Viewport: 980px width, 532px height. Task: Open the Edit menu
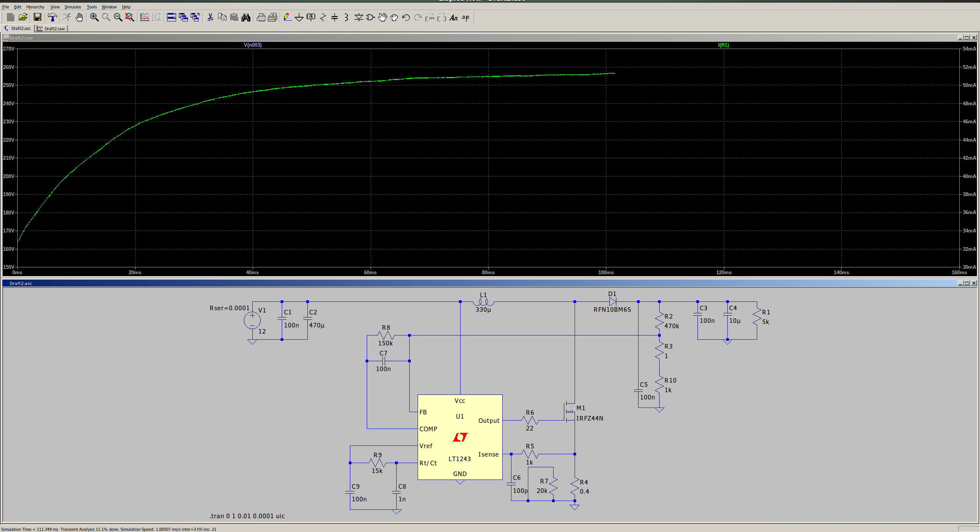pyautogui.click(x=18, y=7)
